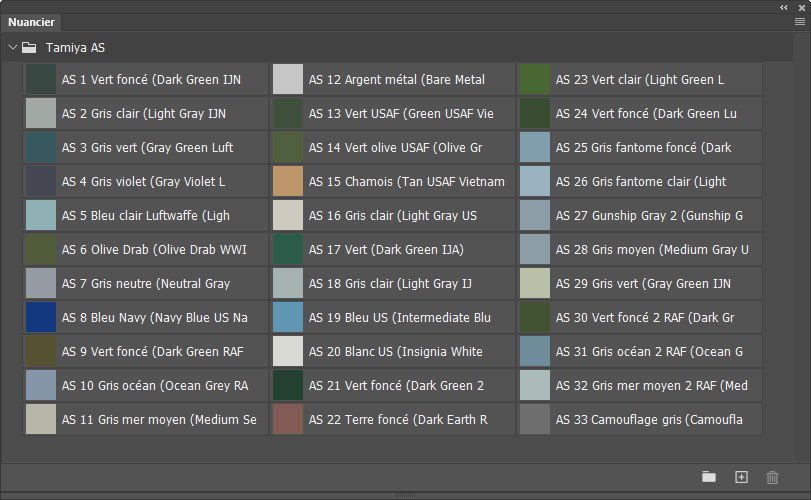The height and width of the screenshot is (500, 811).
Task: Click the delete swatch trash icon
Action: [772, 477]
